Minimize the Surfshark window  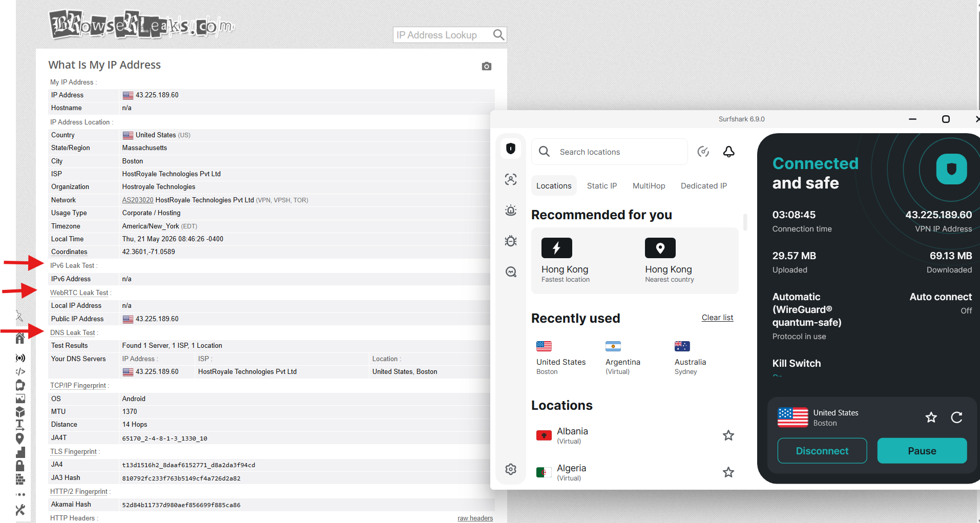(912, 119)
